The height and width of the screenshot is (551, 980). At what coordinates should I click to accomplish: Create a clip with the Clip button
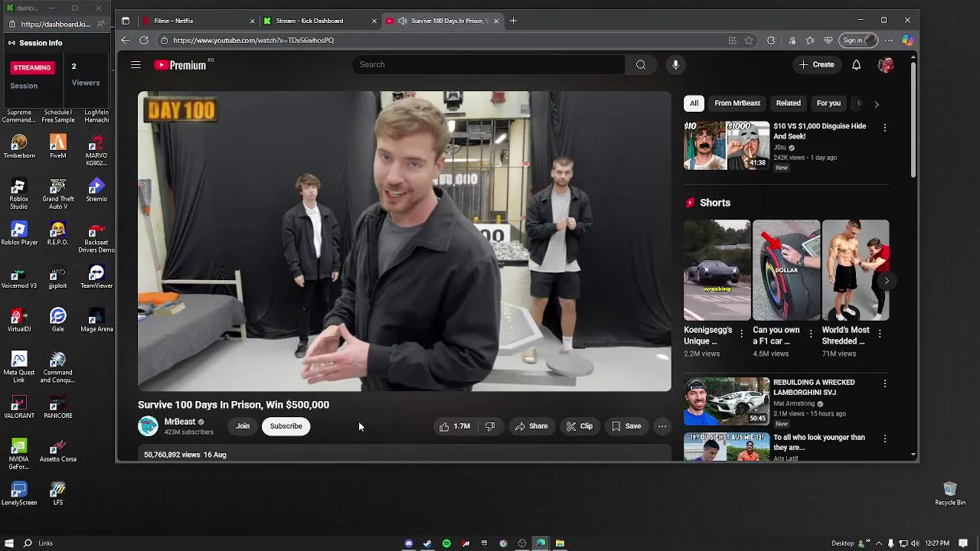(x=580, y=426)
